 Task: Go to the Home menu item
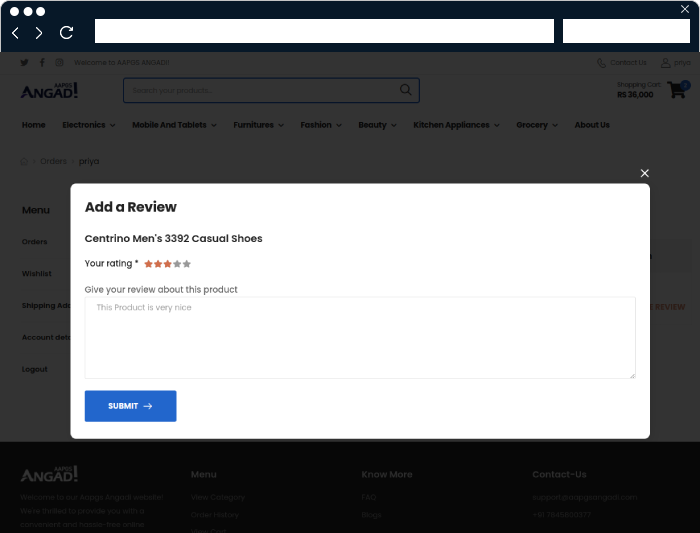33,125
